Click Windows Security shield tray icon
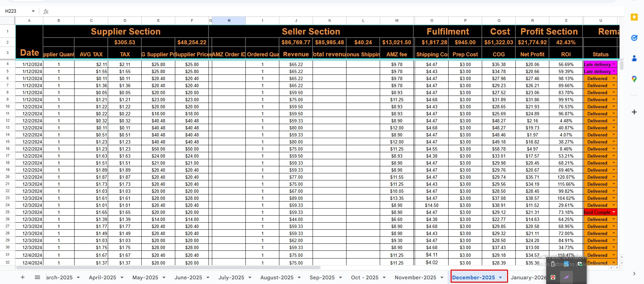Screen dimensions: 644x284 [x=580, y=264]
